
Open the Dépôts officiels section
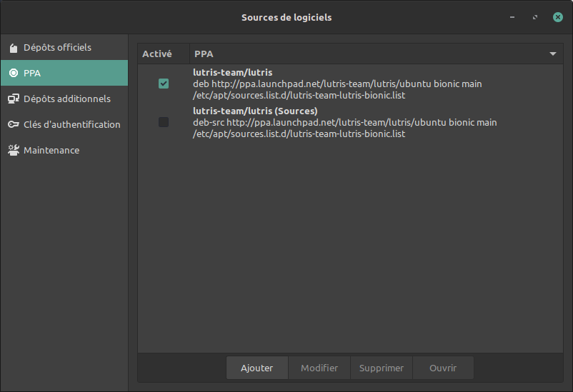(57, 48)
